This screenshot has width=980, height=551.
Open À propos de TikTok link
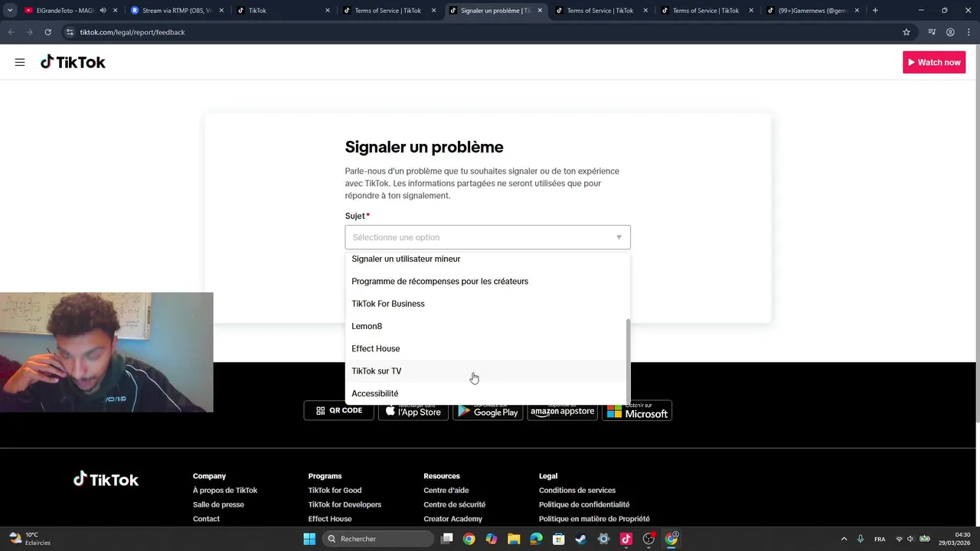pyautogui.click(x=225, y=491)
